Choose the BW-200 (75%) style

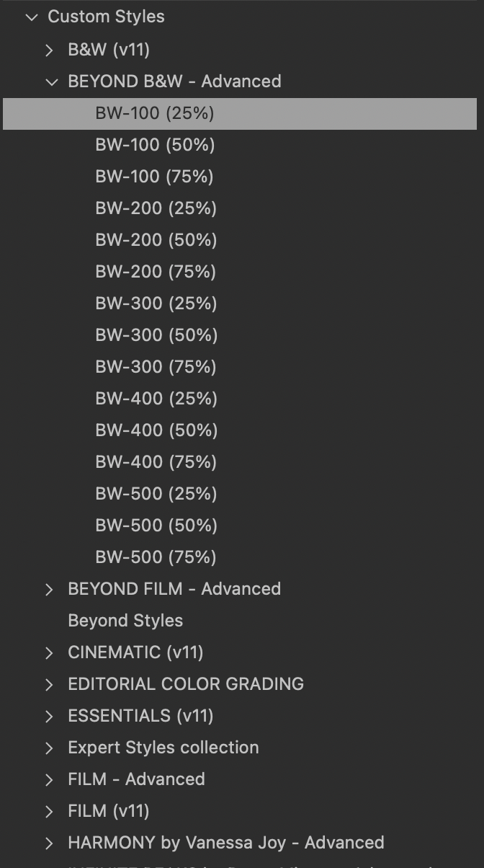[240, 272]
